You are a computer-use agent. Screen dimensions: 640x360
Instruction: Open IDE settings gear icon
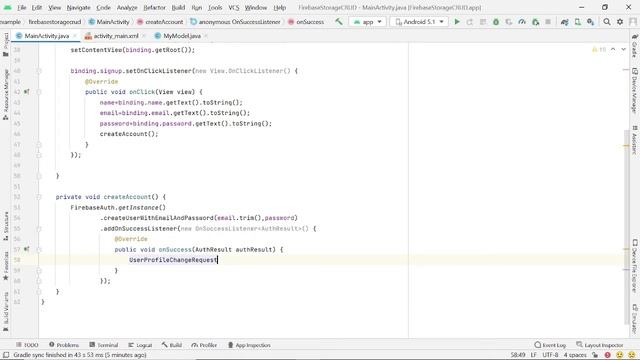click(620, 22)
